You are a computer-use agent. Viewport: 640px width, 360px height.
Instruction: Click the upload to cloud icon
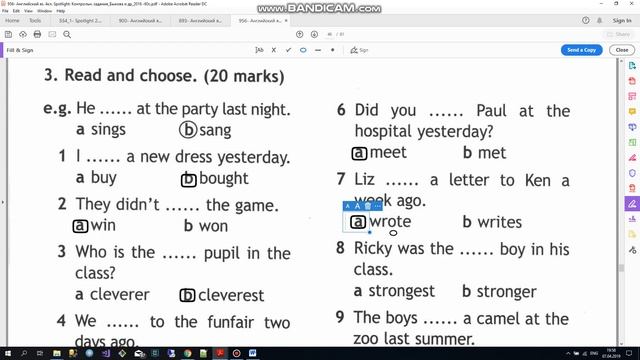[x=23, y=34]
